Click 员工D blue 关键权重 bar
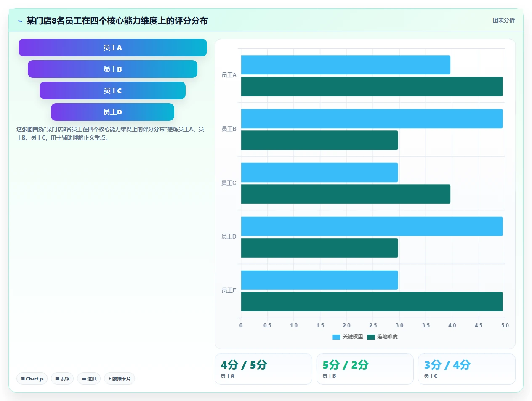 [372, 226]
